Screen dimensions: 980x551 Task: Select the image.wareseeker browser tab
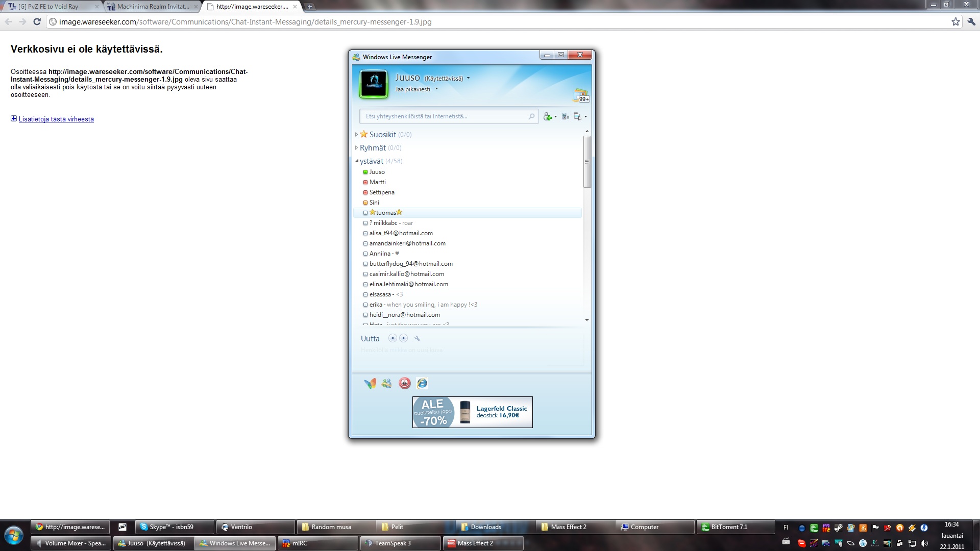[252, 7]
